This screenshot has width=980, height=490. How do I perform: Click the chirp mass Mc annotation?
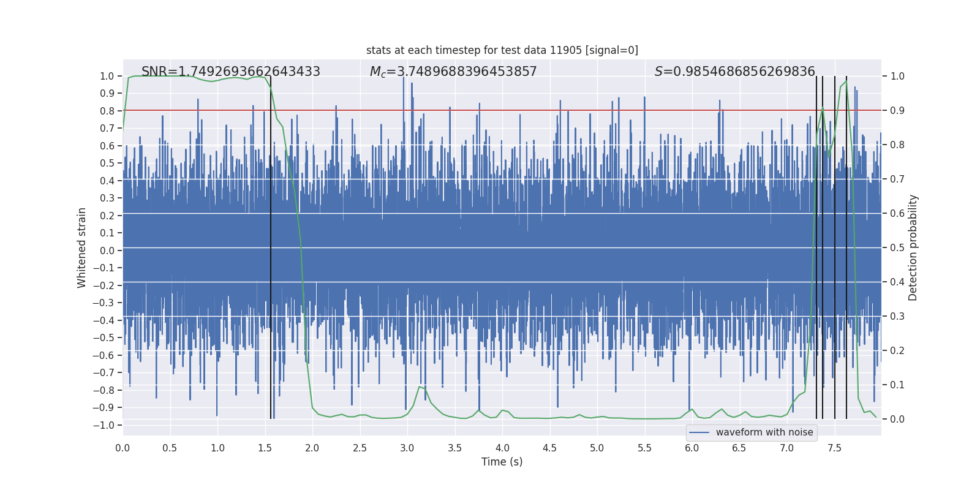coord(453,72)
